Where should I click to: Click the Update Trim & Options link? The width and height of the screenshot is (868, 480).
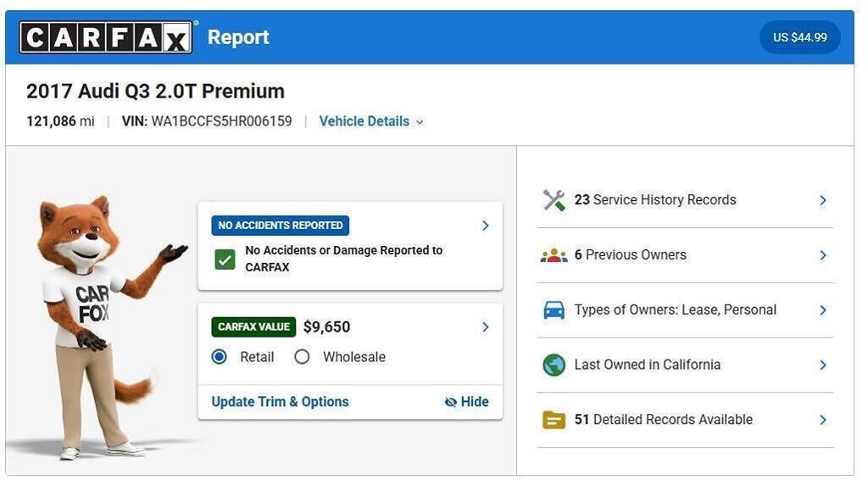coord(280,402)
